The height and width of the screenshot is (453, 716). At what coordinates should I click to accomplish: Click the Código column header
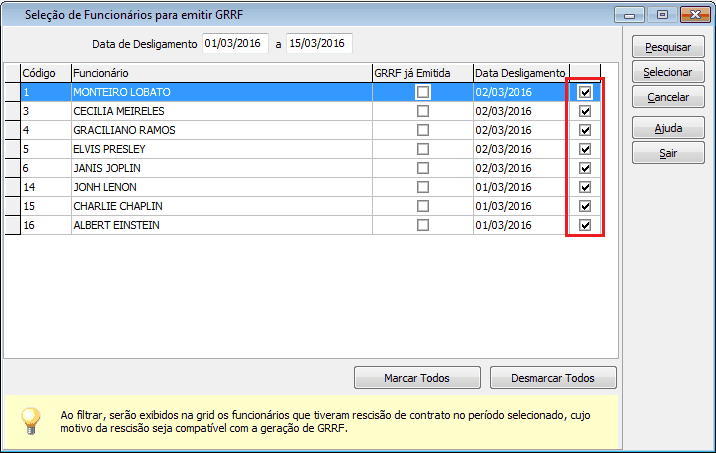tap(45, 73)
